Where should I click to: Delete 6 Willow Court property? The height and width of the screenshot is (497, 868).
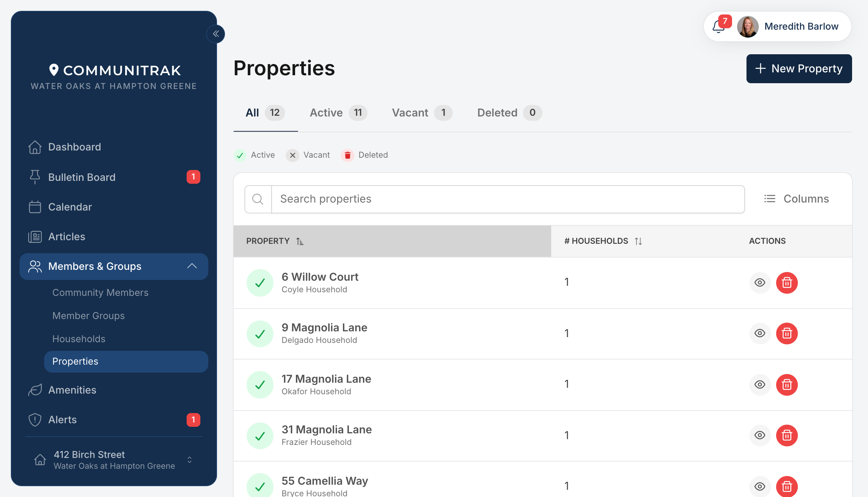[x=787, y=283]
